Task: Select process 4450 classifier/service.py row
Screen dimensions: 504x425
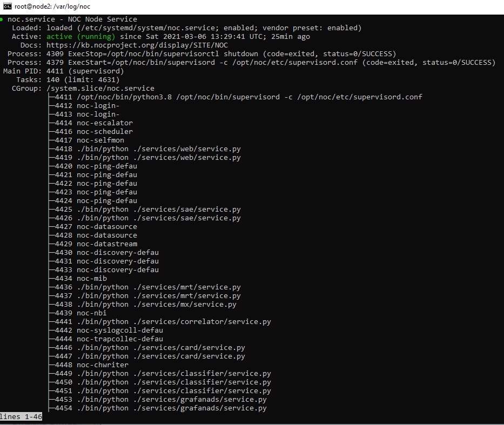Action: [x=160, y=382]
